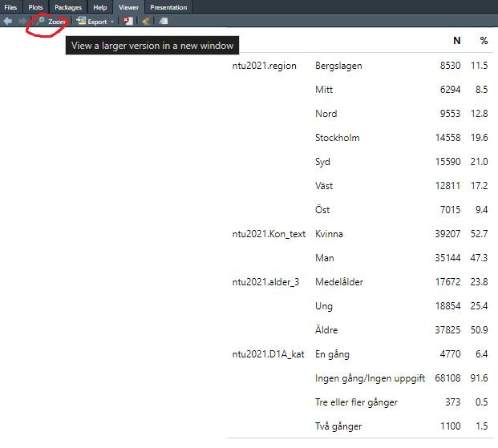Click the Kvinna count 39207

447,234
